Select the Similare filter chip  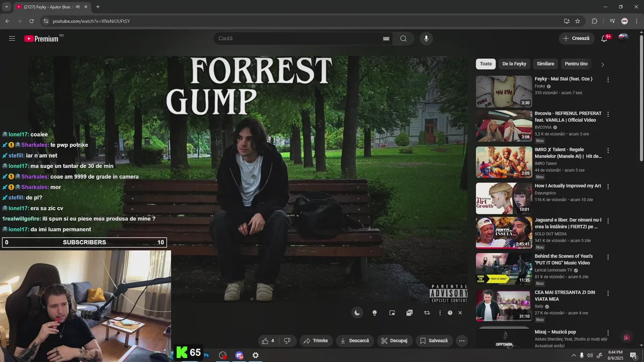tap(545, 64)
